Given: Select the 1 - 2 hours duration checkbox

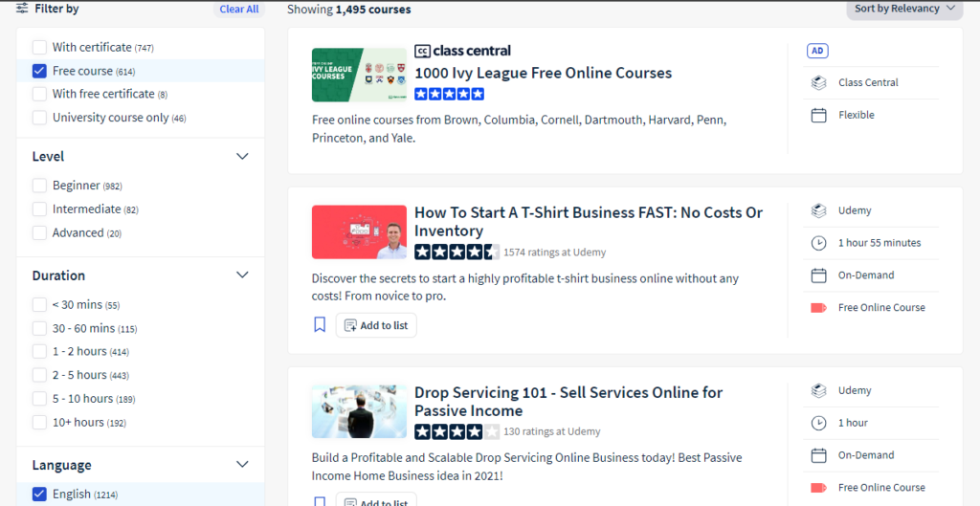Looking at the screenshot, I should click(39, 352).
